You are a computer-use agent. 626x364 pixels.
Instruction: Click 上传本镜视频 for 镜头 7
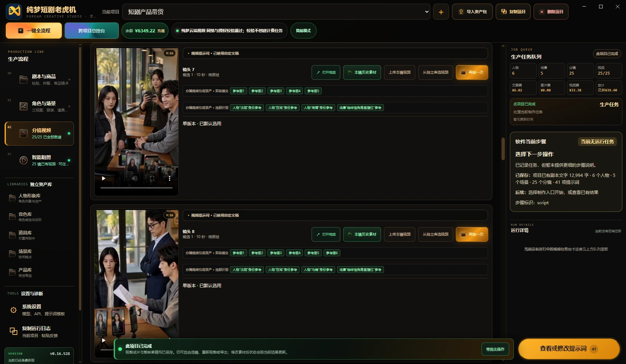pyautogui.click(x=400, y=72)
